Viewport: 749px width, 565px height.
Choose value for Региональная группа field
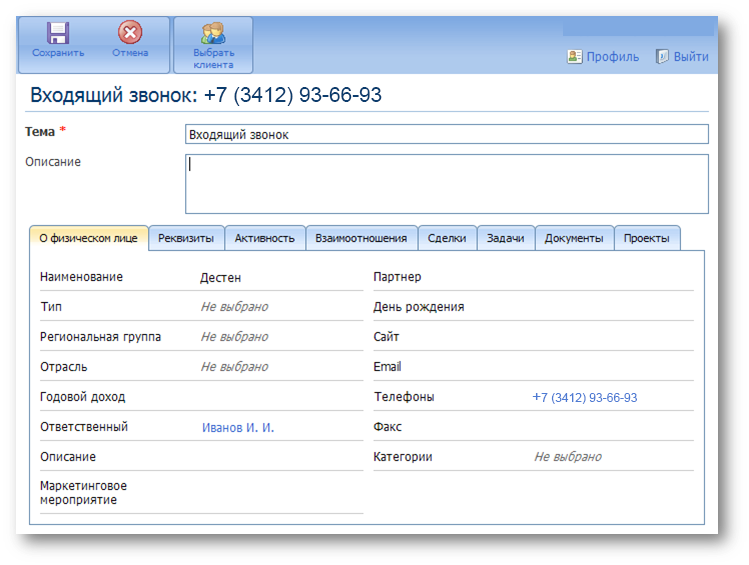[x=235, y=337]
